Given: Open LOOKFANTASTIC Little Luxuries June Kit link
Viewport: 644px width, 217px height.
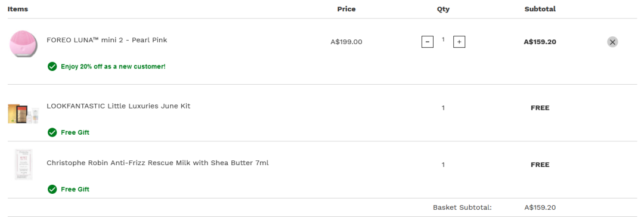Looking at the screenshot, I should [x=118, y=106].
